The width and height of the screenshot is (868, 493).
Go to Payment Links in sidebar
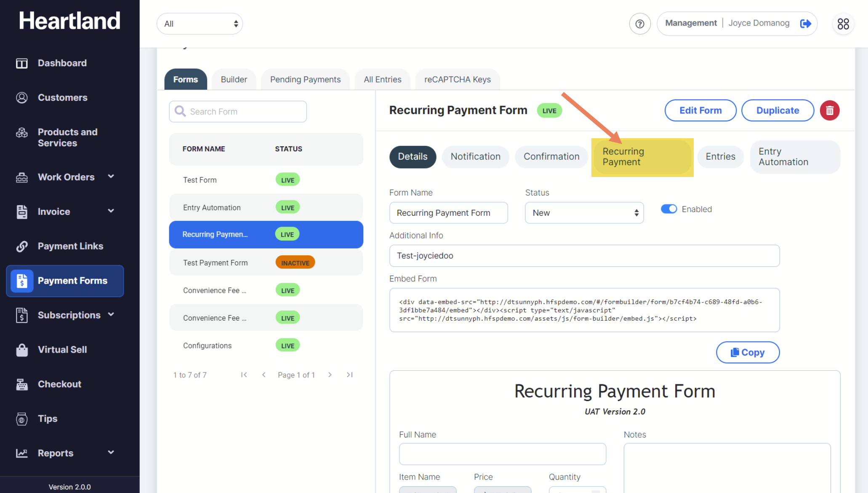pos(70,246)
